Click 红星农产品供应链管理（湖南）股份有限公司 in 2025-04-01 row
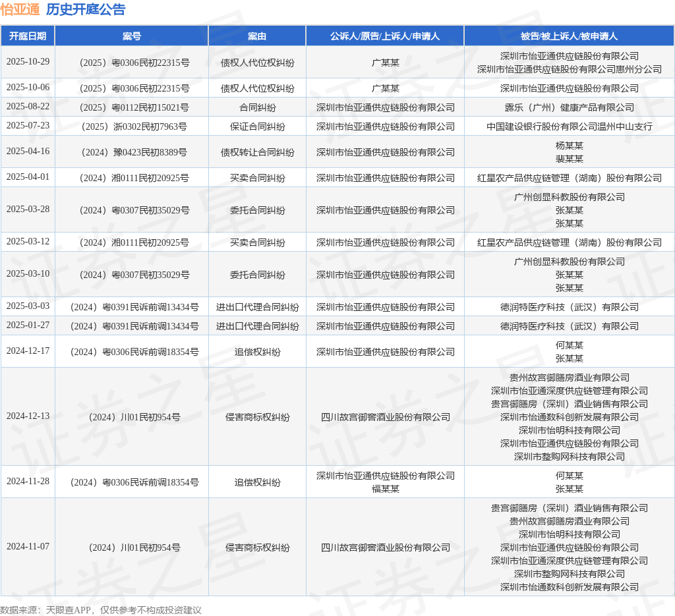 (569, 178)
